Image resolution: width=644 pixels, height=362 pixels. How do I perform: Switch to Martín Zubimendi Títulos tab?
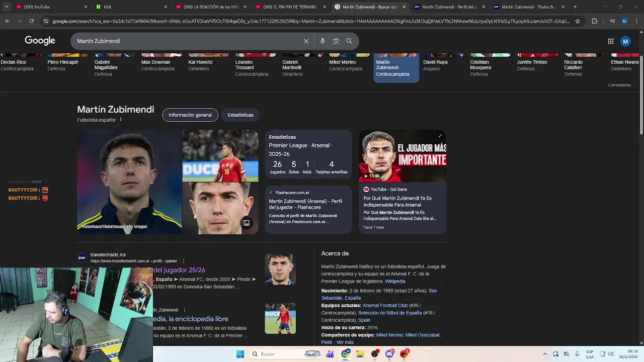tap(528, 7)
